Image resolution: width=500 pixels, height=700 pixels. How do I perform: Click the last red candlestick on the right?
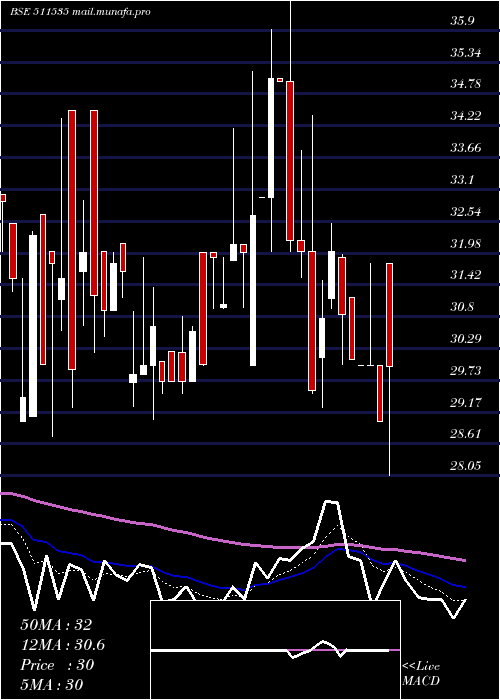coord(389,315)
